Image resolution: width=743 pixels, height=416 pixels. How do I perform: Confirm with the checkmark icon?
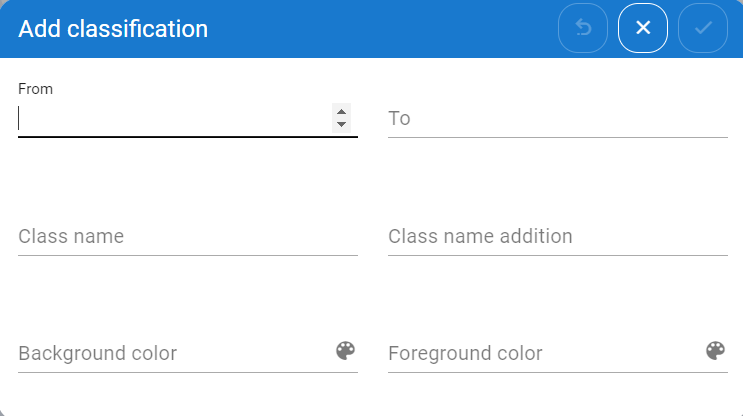(x=703, y=28)
